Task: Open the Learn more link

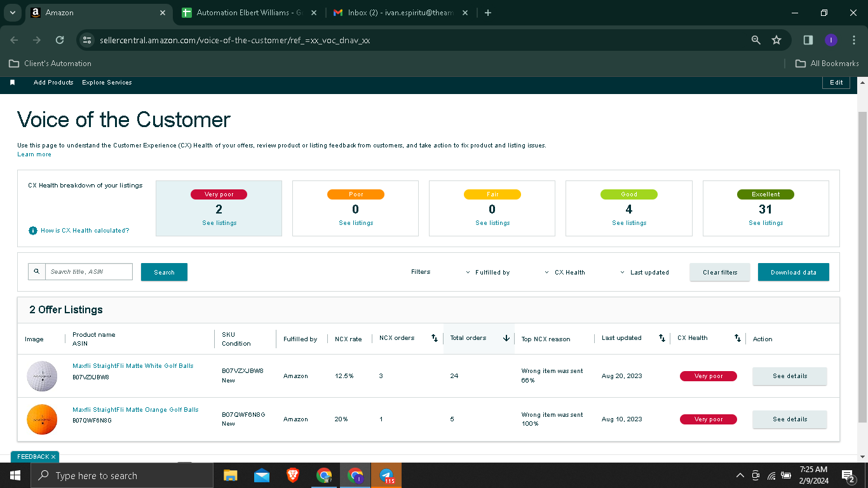Action: (34, 154)
